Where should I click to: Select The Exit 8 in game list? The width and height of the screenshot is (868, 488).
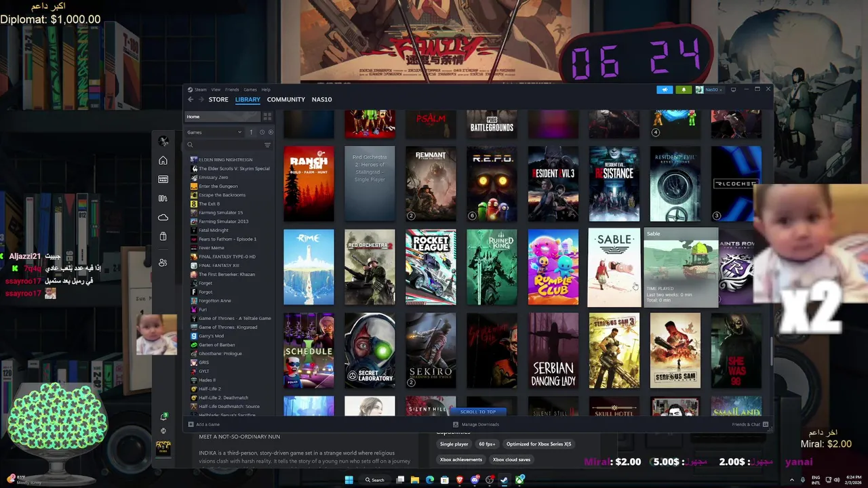(x=209, y=204)
